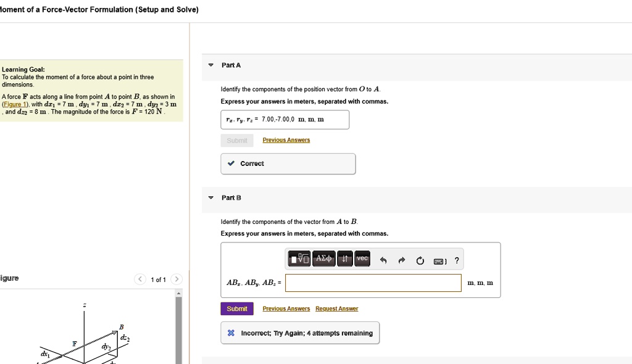The height and width of the screenshot is (364, 632).
Task: Go to next figure arrow
Action: click(177, 279)
